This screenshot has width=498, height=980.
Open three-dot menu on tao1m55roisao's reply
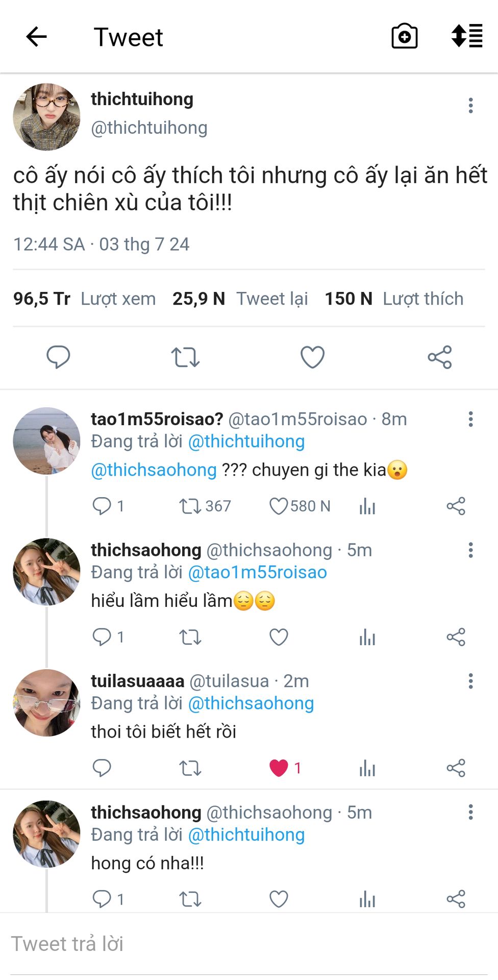click(x=470, y=419)
